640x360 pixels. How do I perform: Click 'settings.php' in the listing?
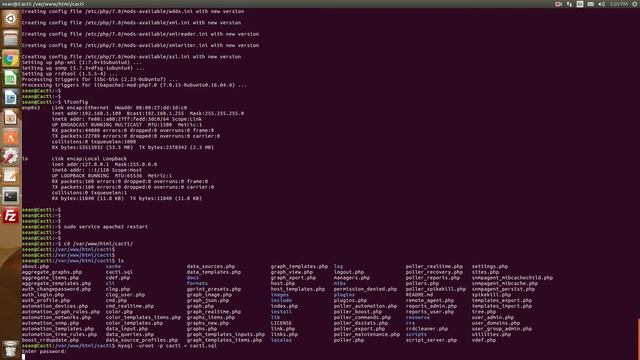point(490,266)
